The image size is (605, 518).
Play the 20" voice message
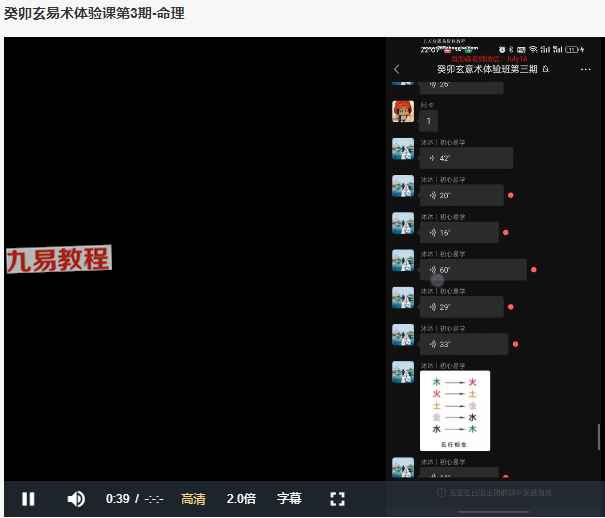(x=462, y=195)
